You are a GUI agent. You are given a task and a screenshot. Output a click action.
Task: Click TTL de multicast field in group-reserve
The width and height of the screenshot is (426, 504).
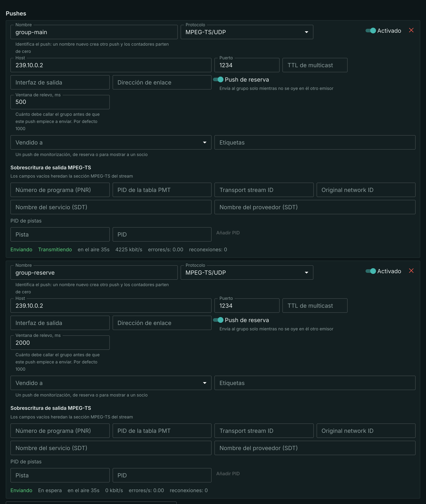(315, 306)
